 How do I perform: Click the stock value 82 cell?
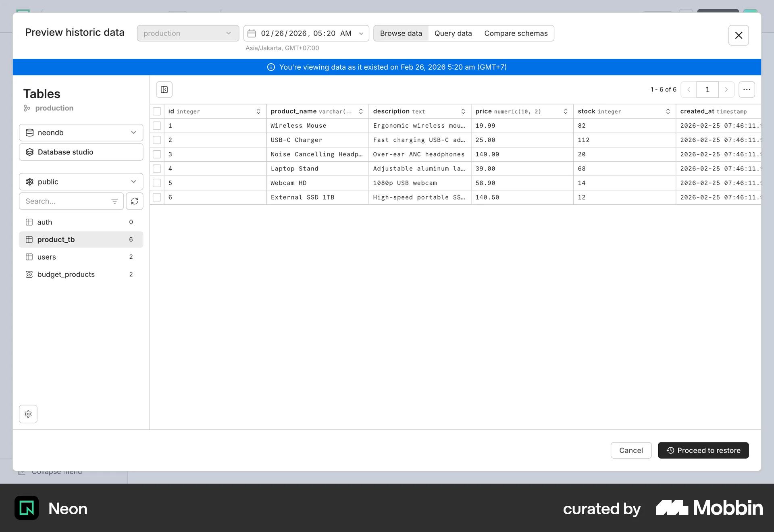625,126
